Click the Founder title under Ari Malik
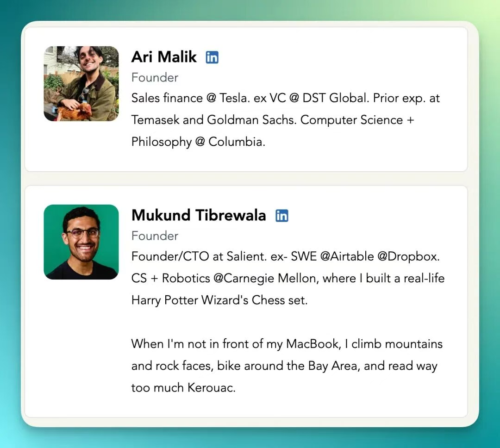Screen dimensions: 500x448 click(x=155, y=77)
